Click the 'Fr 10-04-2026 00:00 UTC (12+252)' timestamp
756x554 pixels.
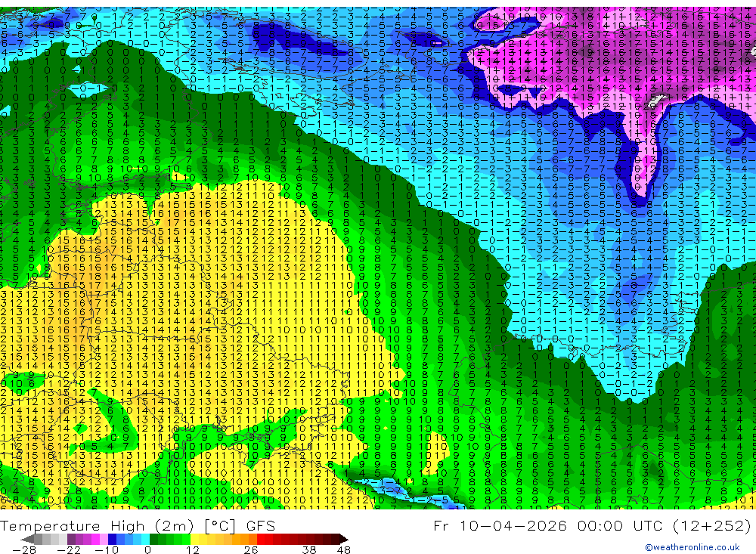(x=592, y=525)
